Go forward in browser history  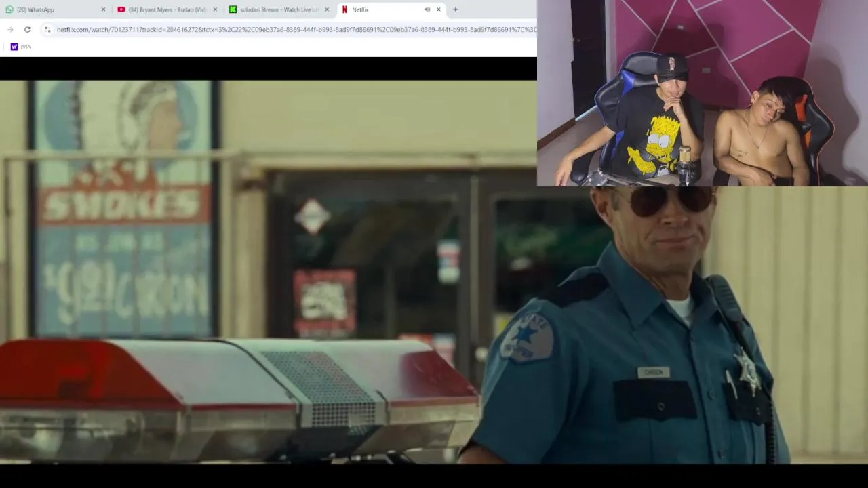[10, 29]
